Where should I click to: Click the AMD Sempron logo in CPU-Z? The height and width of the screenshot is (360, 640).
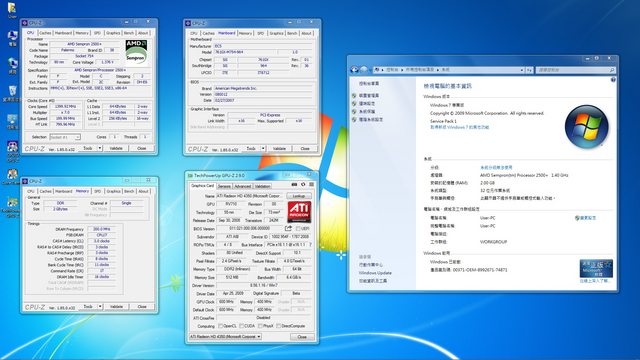(136, 52)
